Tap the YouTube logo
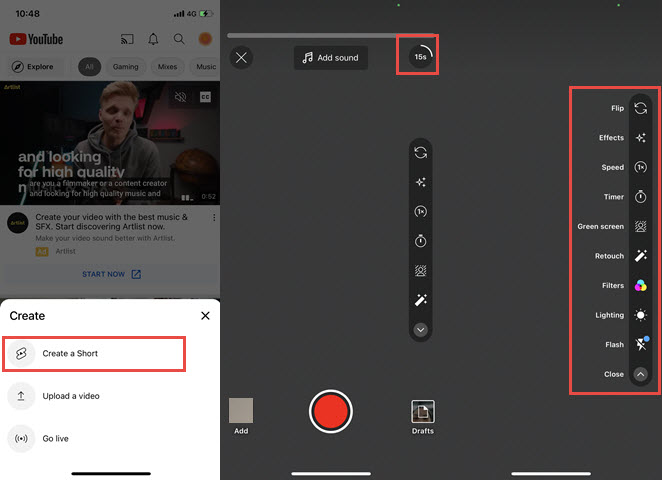The height and width of the screenshot is (480, 662). click(x=36, y=39)
